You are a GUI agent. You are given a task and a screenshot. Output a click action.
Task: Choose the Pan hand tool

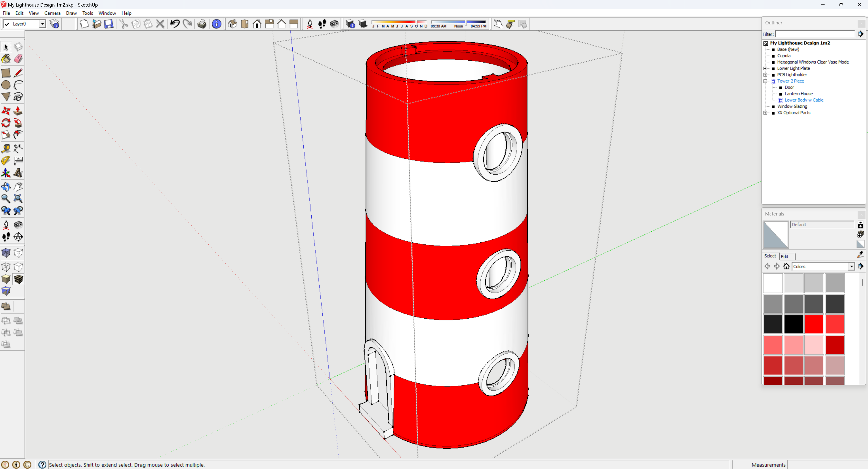18,187
